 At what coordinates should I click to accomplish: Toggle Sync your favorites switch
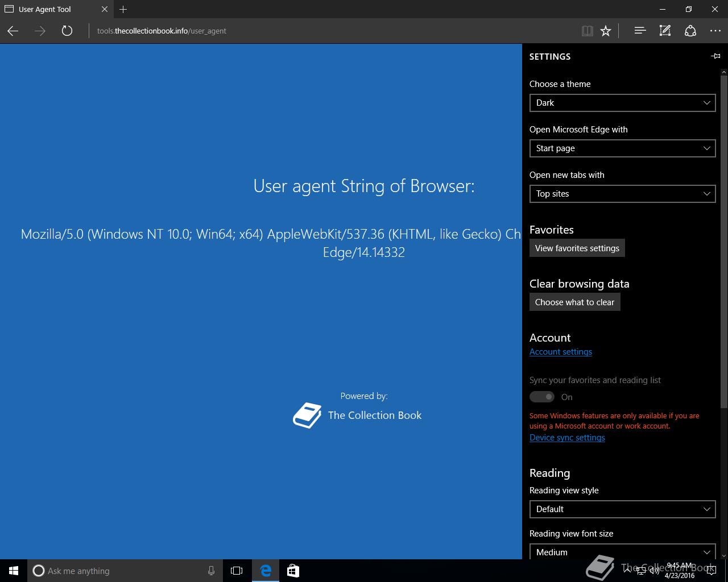click(541, 397)
